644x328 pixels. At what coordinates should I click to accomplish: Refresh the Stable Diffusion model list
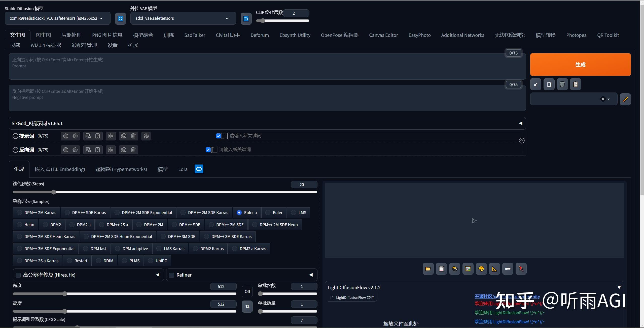[120, 18]
